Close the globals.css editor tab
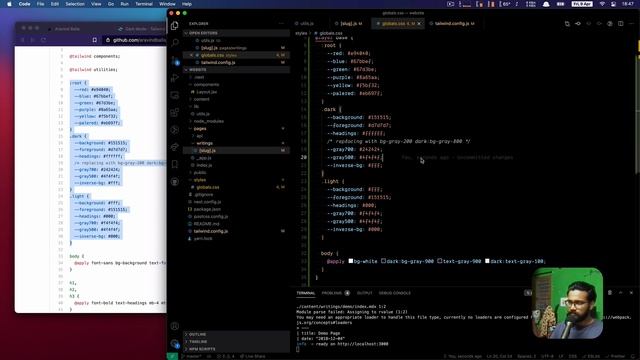Screen dimensions: 640x360 click(419, 24)
